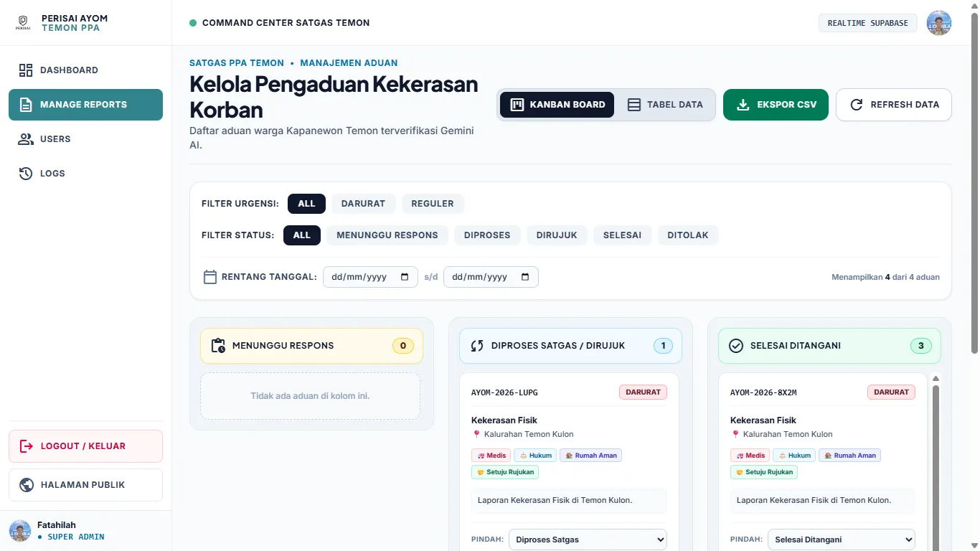Click the green status dot beside Command Center

[x=193, y=23]
